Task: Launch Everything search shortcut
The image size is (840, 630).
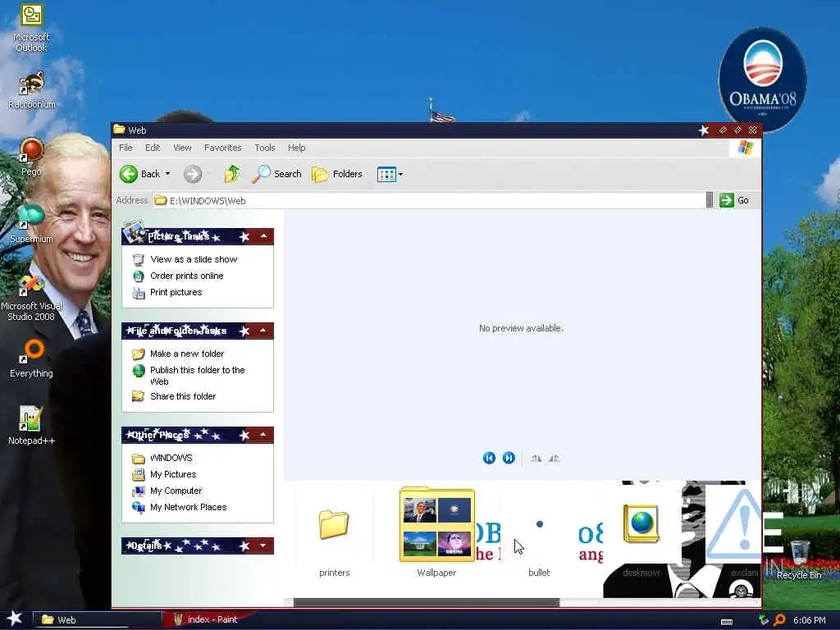Action: point(31,358)
